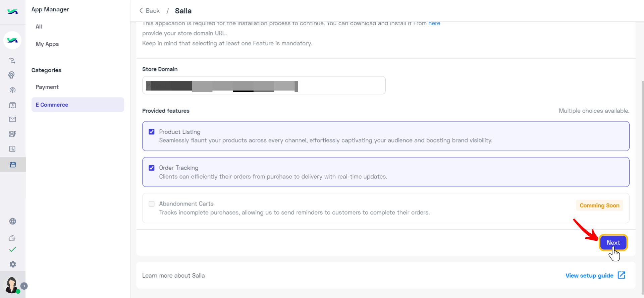The height and width of the screenshot is (298, 644).
Task: Click the Categories heading
Action: point(46,70)
